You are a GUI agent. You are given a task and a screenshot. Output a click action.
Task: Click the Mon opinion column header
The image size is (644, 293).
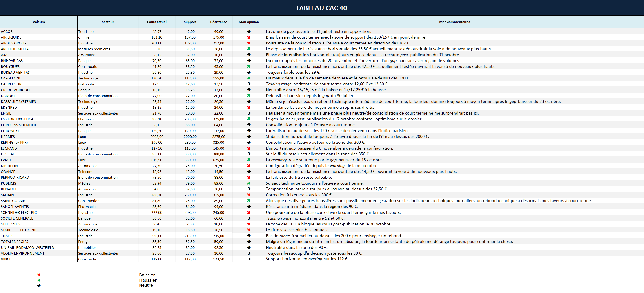(249, 22)
